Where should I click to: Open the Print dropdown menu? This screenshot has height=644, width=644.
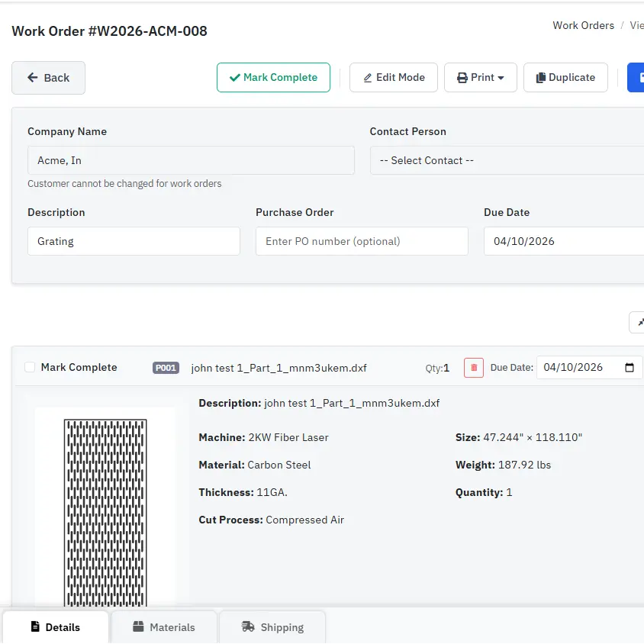[x=481, y=77]
